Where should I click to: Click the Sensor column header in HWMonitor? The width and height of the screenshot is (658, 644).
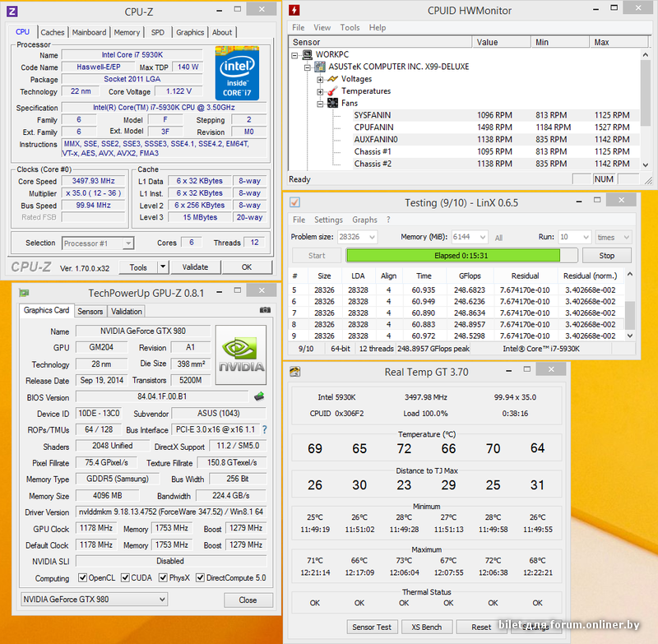coord(380,42)
